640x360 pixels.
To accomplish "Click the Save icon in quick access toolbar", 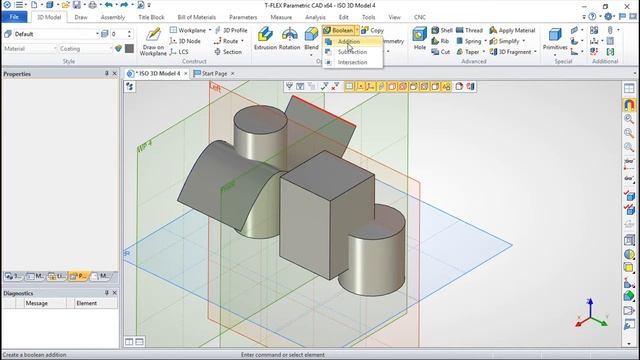I will [77, 5].
